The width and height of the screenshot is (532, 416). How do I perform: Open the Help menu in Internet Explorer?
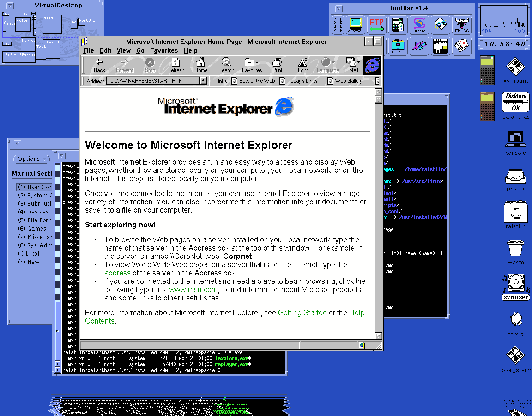(x=190, y=50)
